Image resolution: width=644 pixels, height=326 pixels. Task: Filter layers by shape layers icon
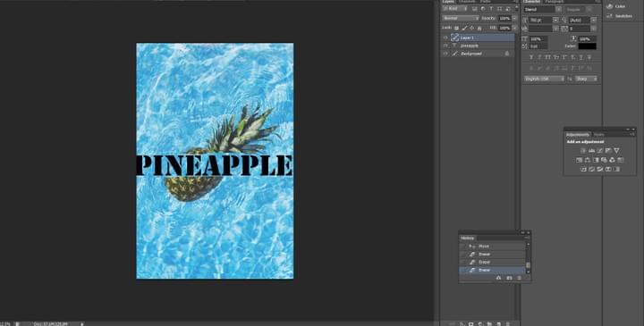pyautogui.click(x=499, y=9)
